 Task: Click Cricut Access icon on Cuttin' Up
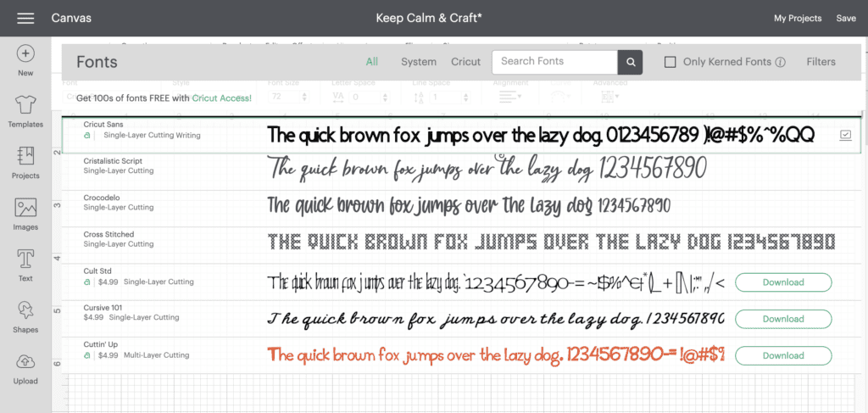click(87, 354)
